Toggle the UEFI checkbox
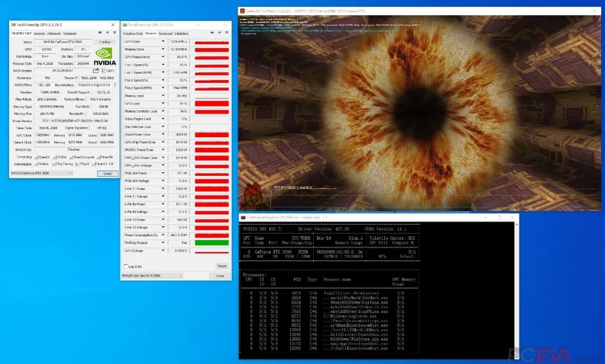This screenshot has width=605, height=364. (104, 71)
